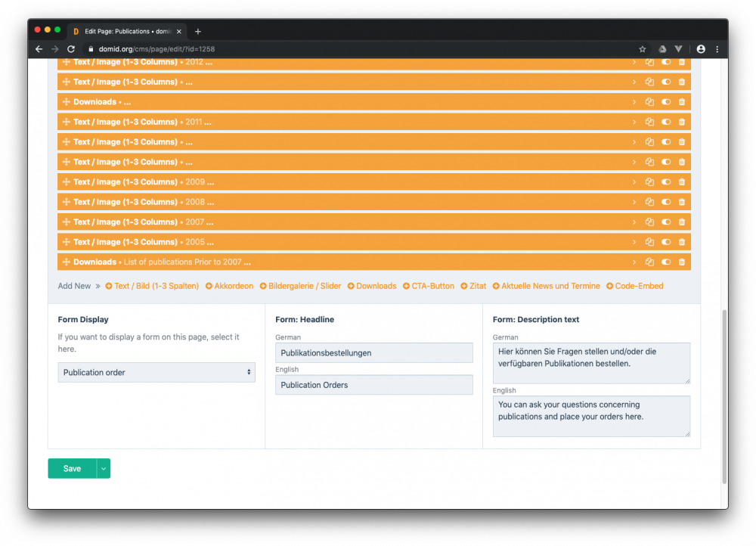Viewport: 756px width, 546px height.
Task: Open the Save button's dropdown arrow
Action: 103,468
